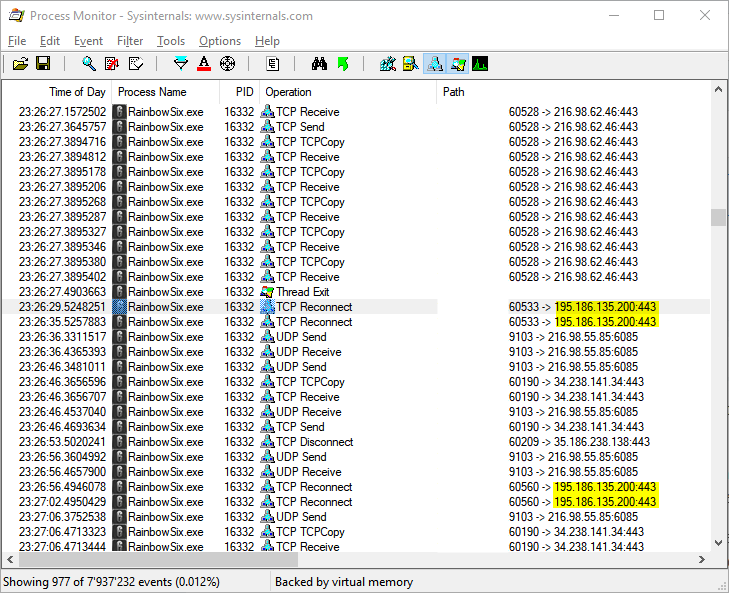Screen dimensions: 729x593
Task: Click the RainbowSix.exe icon at 23:26:35.5257883
Action: coord(120,322)
